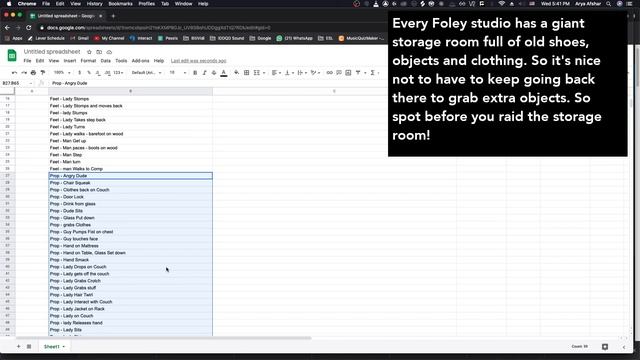
Task: Format as currency dollar icon
Action: 80,73
